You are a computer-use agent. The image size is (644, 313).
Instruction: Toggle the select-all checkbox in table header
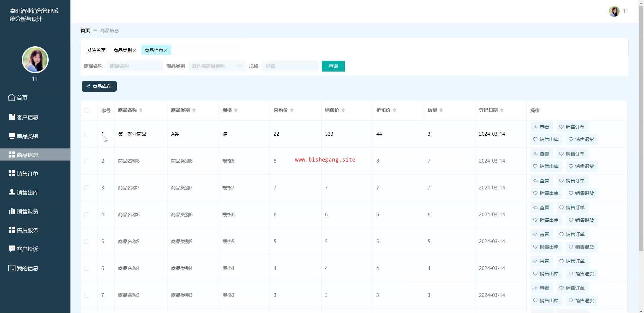pos(87,110)
